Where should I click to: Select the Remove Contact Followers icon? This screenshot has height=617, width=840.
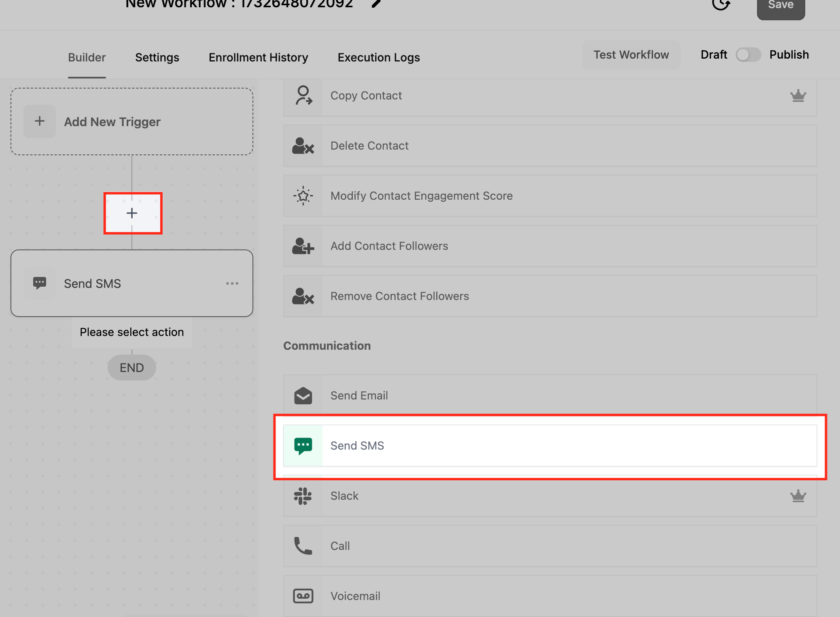(303, 296)
